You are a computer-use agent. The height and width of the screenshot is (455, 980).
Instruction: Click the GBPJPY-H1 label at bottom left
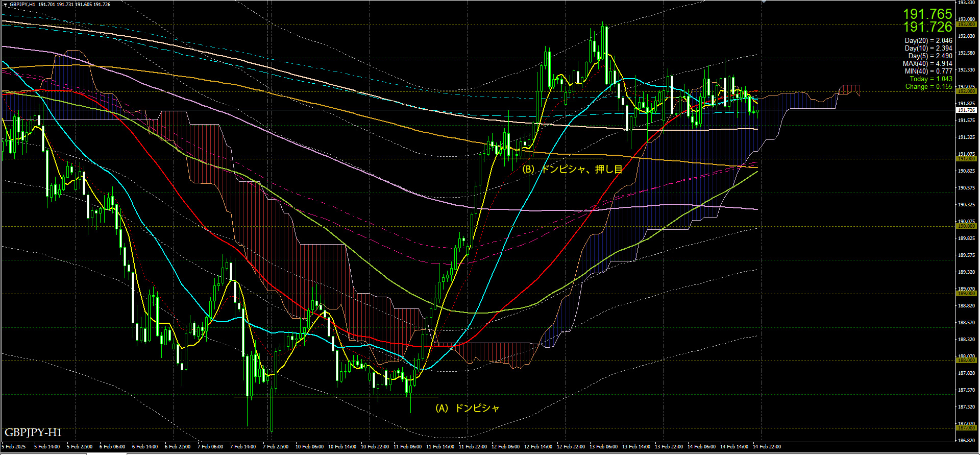33,433
